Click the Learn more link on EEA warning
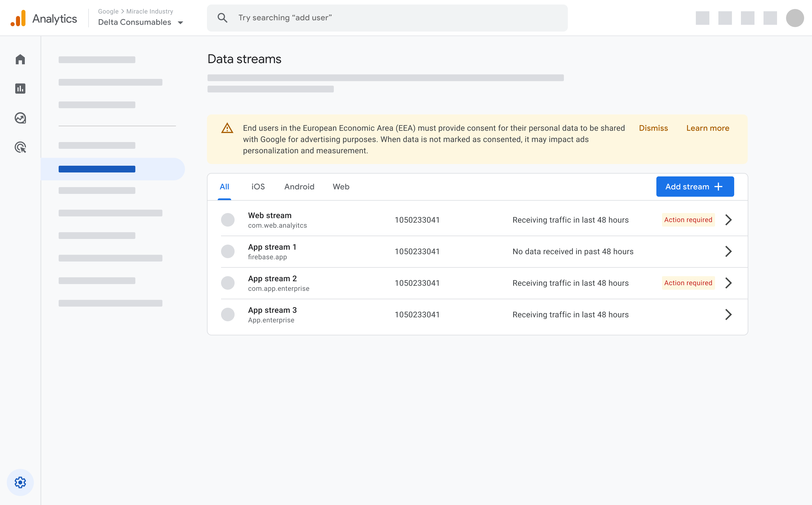The height and width of the screenshot is (505, 812). point(707,127)
